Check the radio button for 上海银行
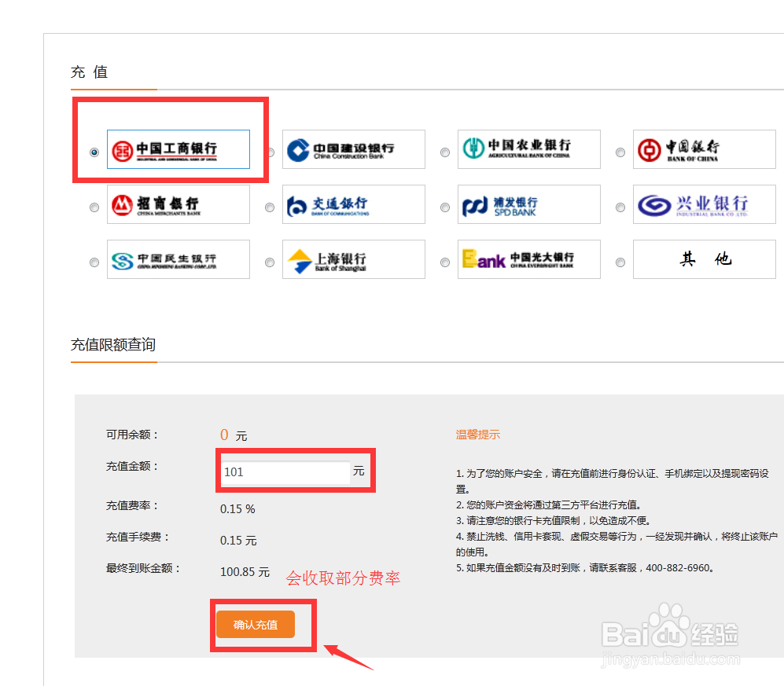The image size is (784, 686). pyautogui.click(x=270, y=262)
